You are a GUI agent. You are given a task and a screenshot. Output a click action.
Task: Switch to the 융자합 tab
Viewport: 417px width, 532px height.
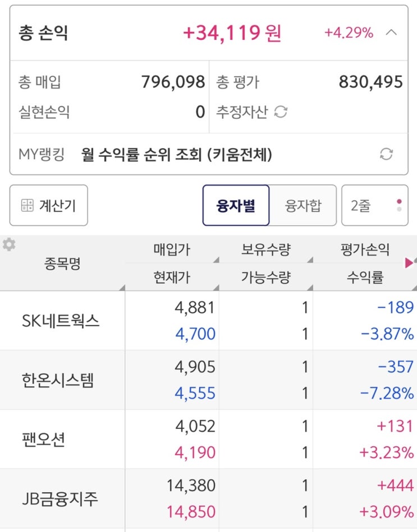[303, 205]
